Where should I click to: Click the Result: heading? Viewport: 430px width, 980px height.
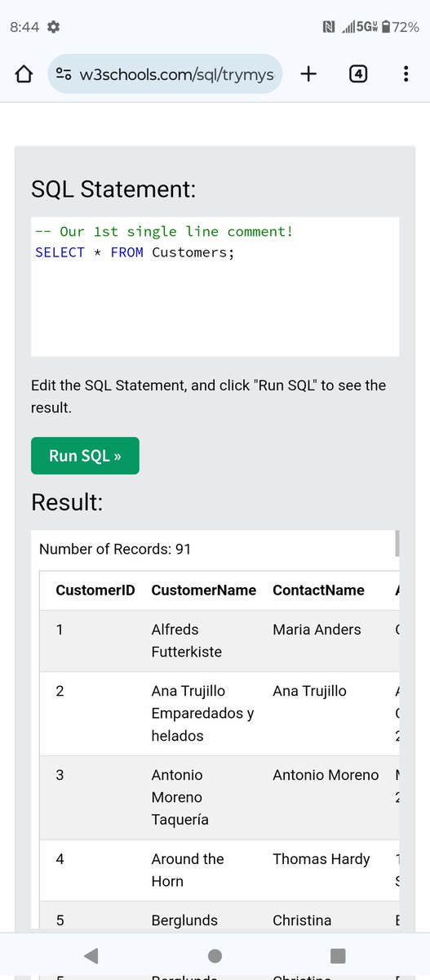[x=67, y=502]
